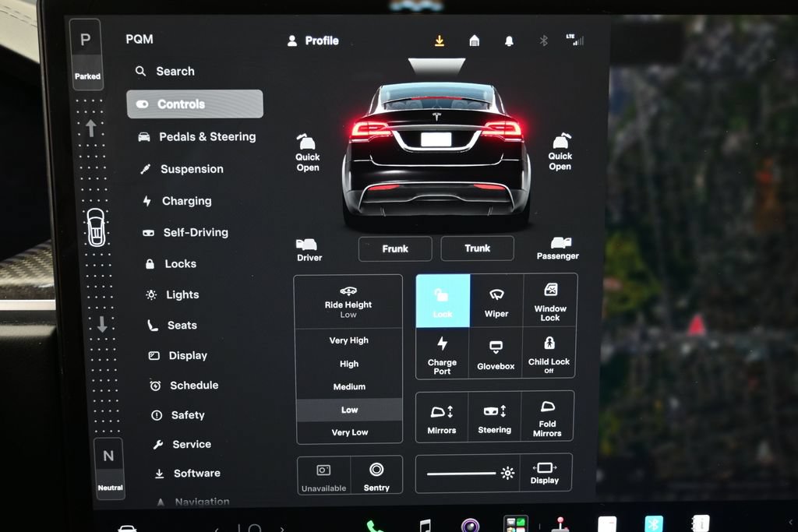Toggle the Window Lock

click(550, 301)
